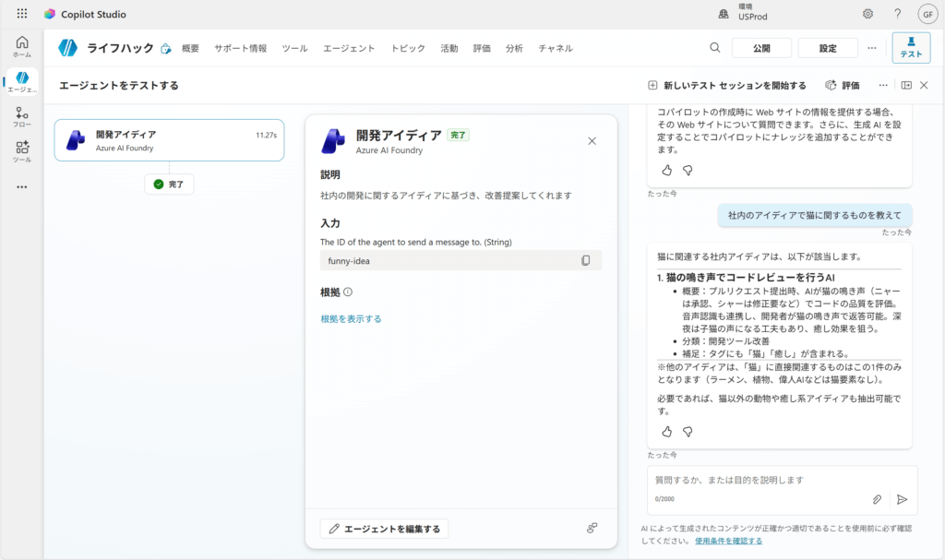Open the app launcher waffle icon
This screenshot has width=945, height=560.
tap(22, 14)
